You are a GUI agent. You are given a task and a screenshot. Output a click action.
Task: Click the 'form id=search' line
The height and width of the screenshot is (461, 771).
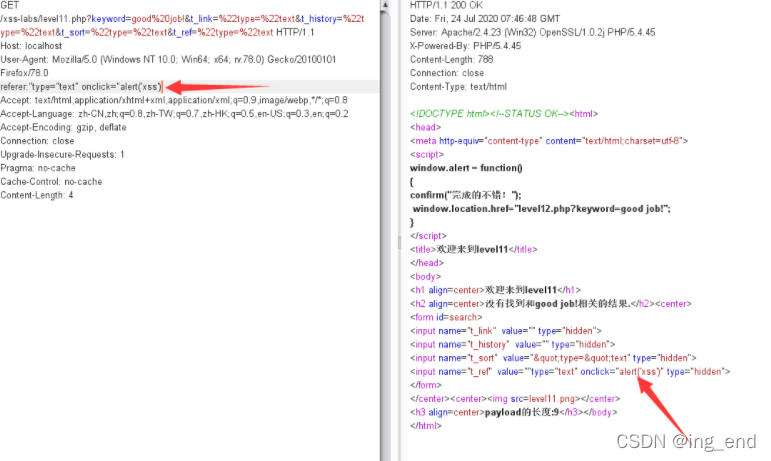[446, 317]
